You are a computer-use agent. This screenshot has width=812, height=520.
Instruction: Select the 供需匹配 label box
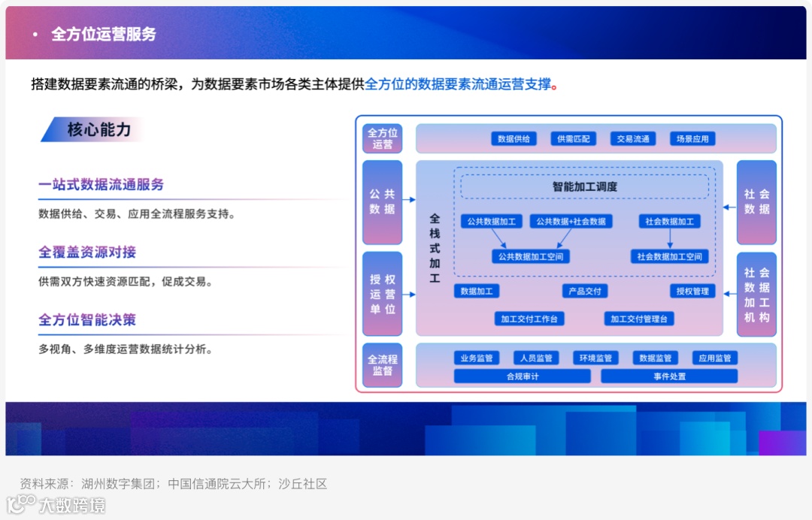pos(573,139)
